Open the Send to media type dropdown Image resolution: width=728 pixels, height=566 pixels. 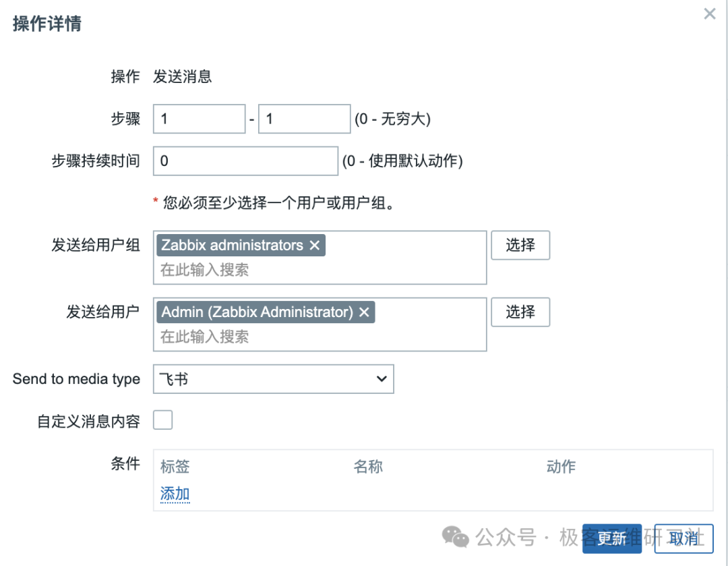[274, 378]
